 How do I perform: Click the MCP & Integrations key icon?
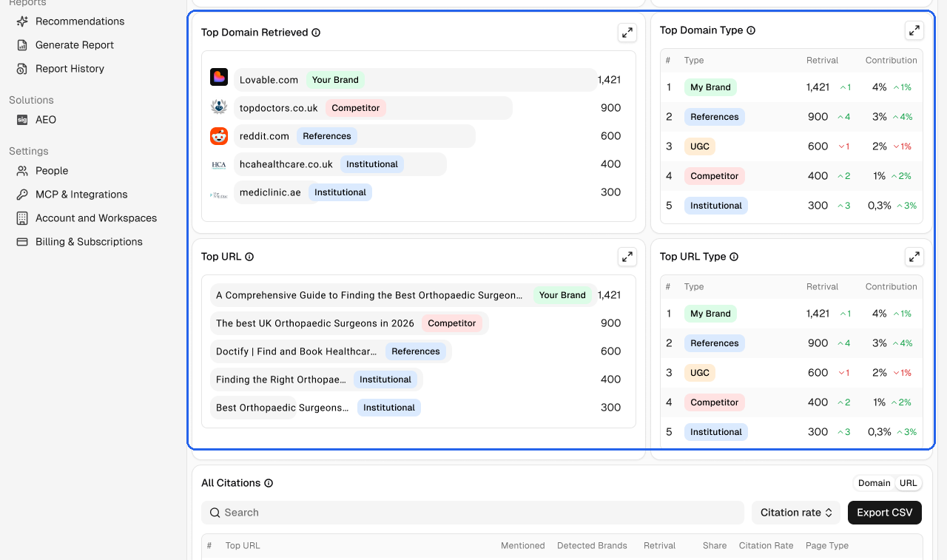[x=22, y=195]
